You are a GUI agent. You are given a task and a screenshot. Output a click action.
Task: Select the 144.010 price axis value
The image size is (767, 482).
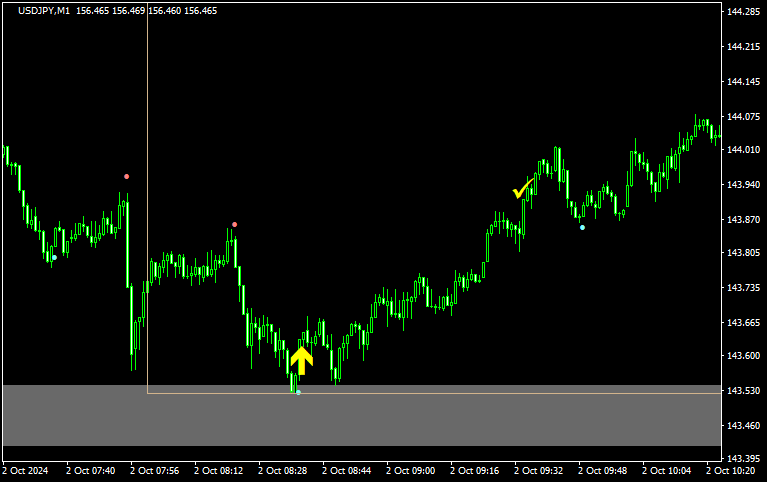pos(743,150)
